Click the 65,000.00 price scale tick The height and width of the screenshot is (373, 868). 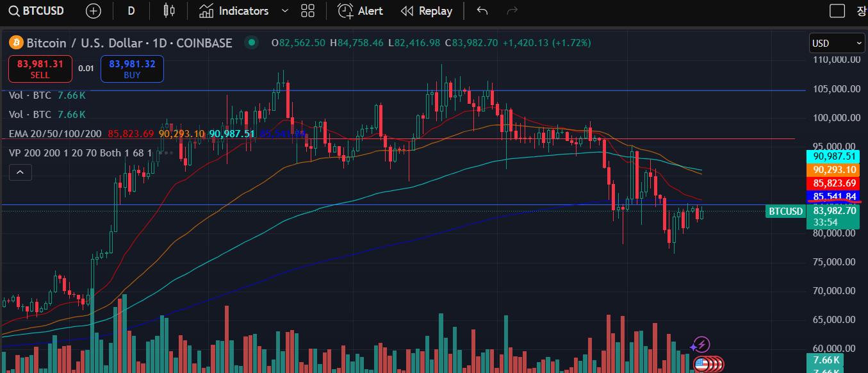click(x=834, y=320)
